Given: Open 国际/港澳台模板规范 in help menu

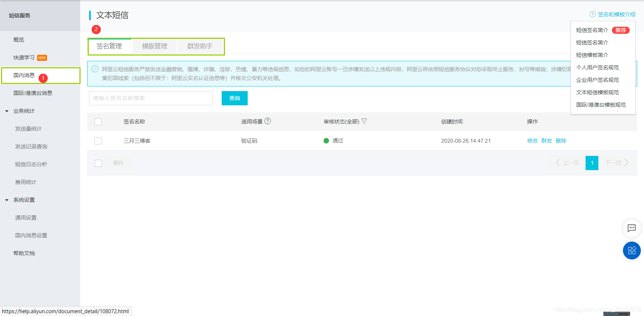Looking at the screenshot, I should 601,105.
